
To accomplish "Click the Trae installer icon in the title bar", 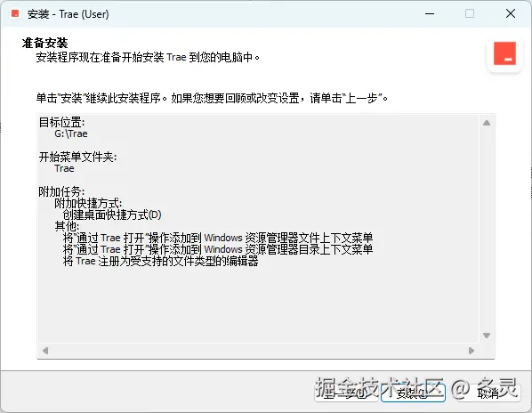I will tap(15, 14).
